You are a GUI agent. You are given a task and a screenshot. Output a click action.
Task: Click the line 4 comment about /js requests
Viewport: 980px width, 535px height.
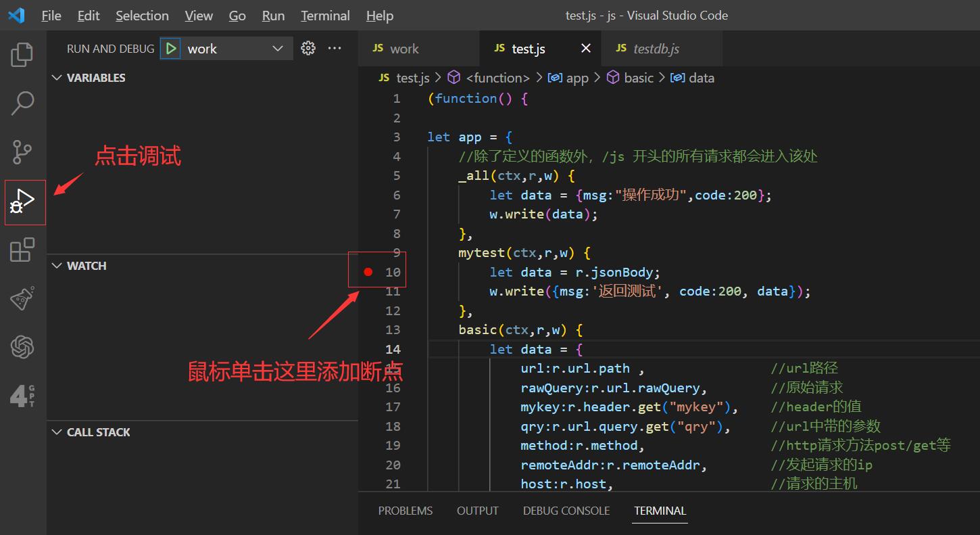pyautogui.click(x=638, y=156)
